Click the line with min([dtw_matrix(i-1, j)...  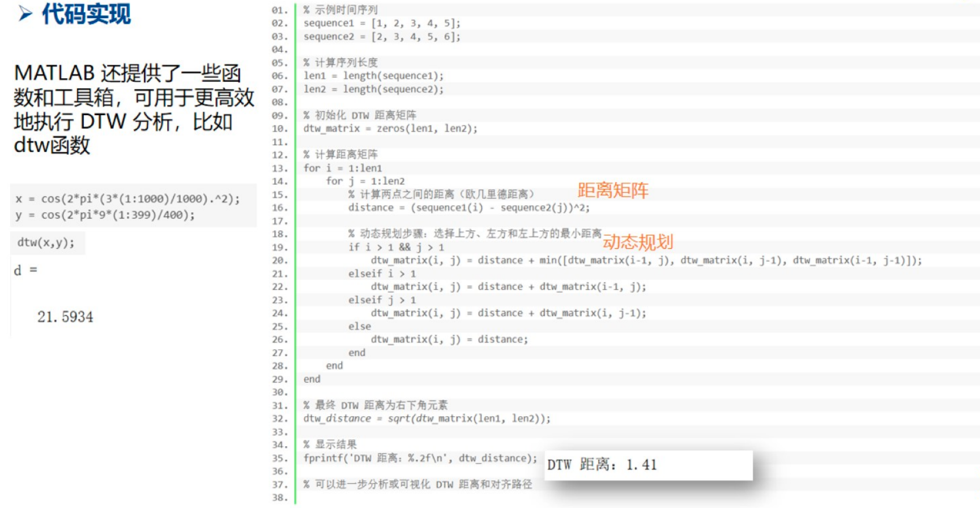point(646,260)
